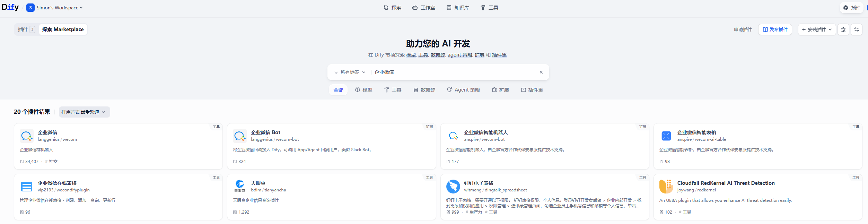Click langgenius / wecom-bot author text
Screen dimensions: 868x224
coord(275,139)
